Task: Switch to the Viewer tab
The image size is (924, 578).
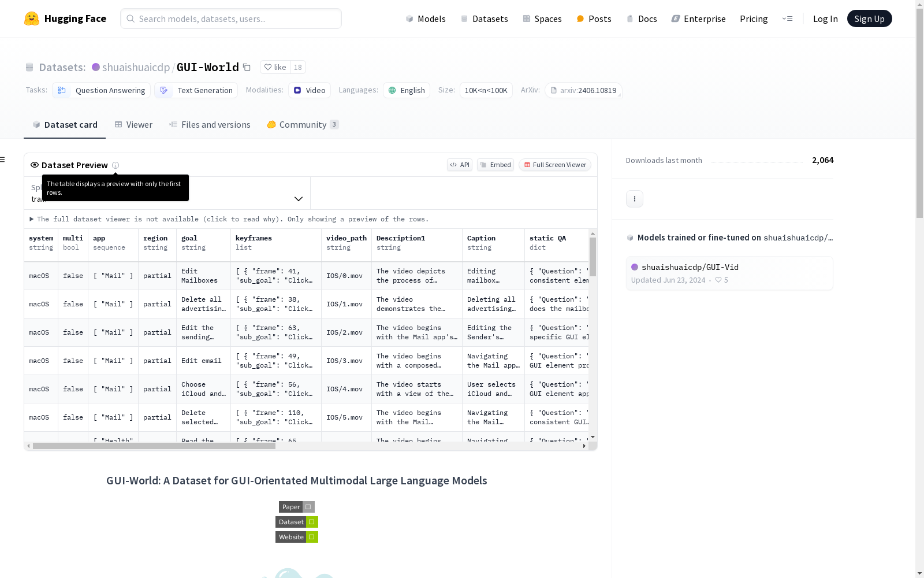Action: click(x=133, y=125)
